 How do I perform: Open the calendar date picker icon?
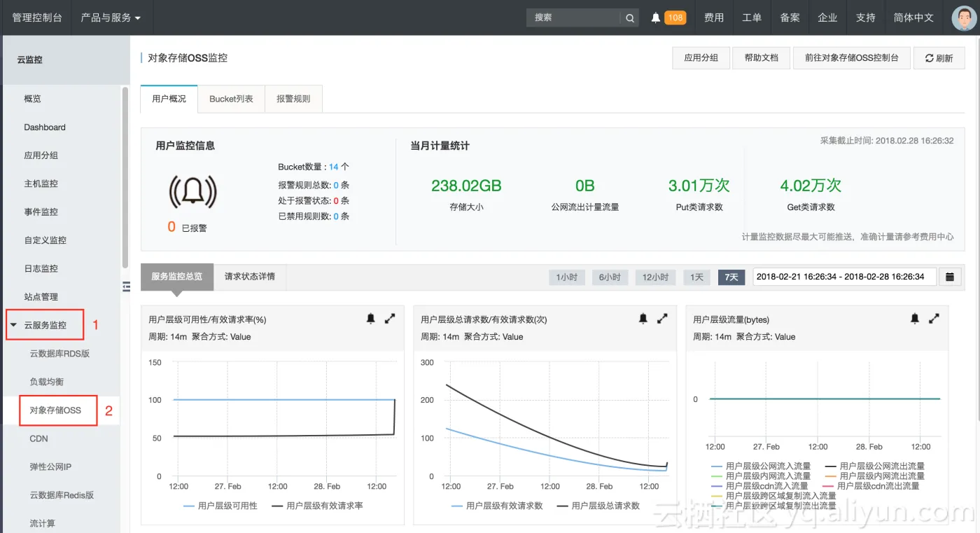click(x=950, y=277)
